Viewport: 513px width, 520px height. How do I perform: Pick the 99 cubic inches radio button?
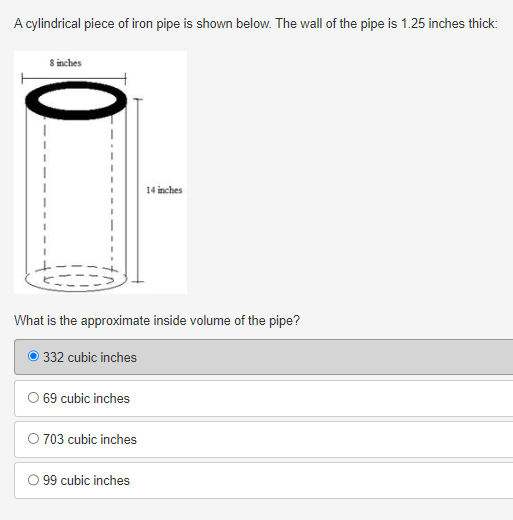tap(33, 480)
